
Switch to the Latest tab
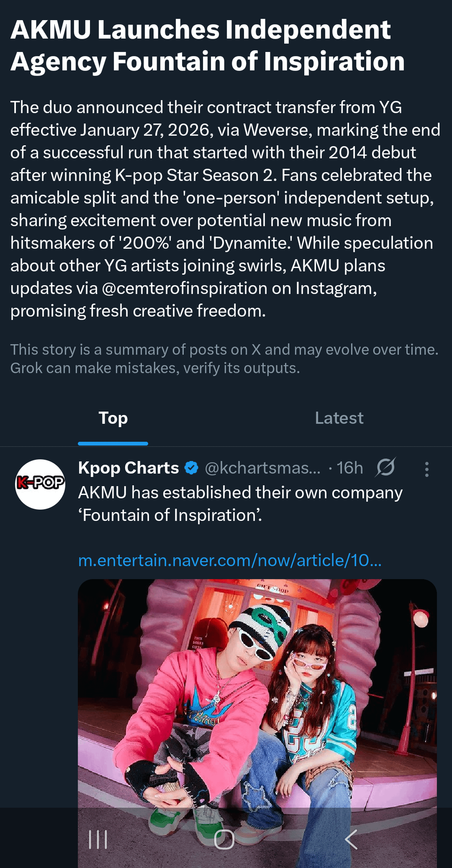click(339, 418)
